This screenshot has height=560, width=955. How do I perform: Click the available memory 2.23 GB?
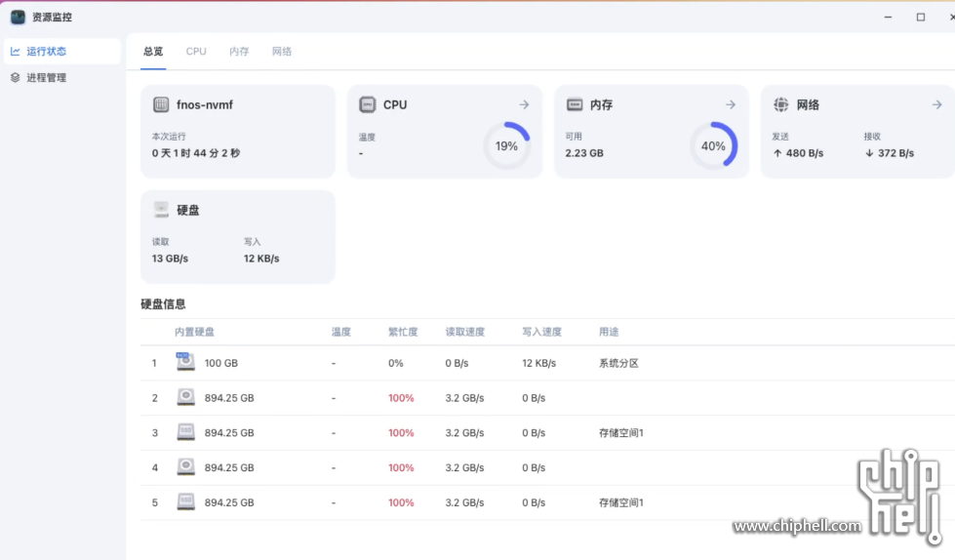tap(584, 153)
